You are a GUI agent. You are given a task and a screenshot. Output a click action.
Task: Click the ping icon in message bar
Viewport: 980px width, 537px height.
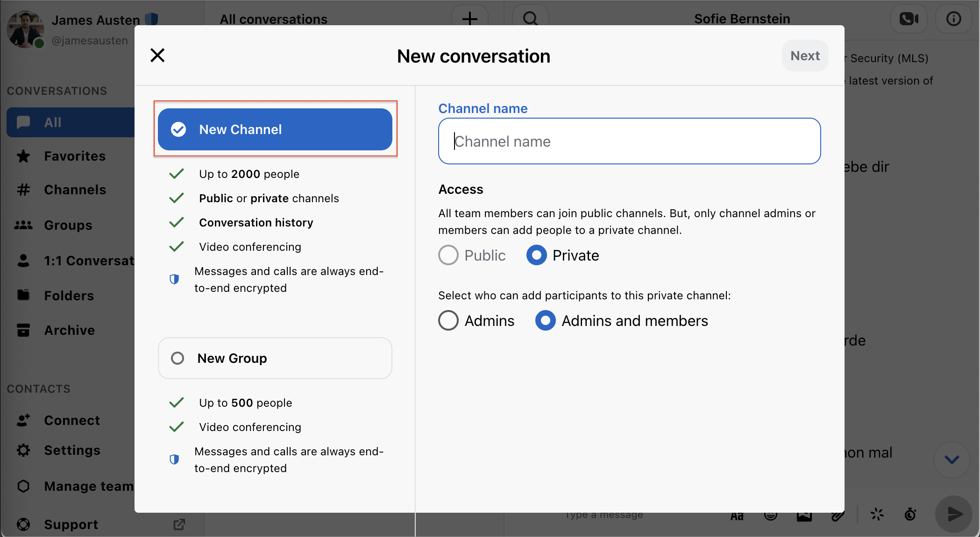point(877,515)
